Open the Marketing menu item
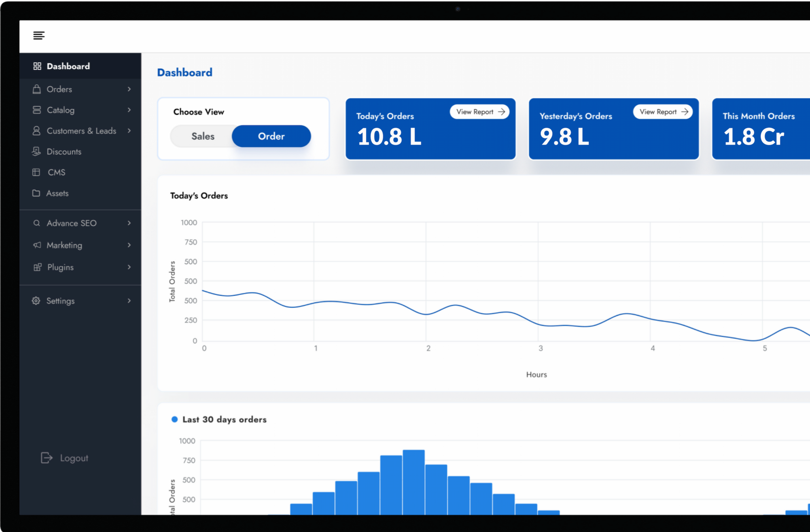This screenshot has width=810, height=532. pos(80,245)
